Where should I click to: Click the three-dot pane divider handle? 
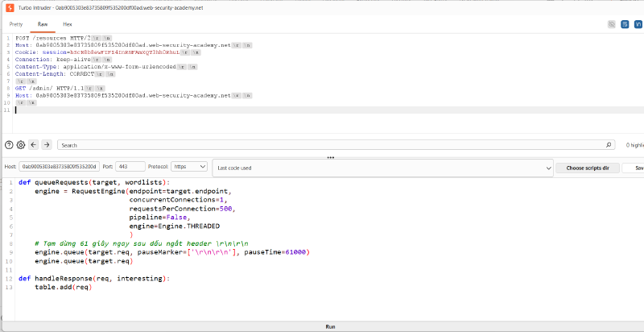tap(330, 157)
